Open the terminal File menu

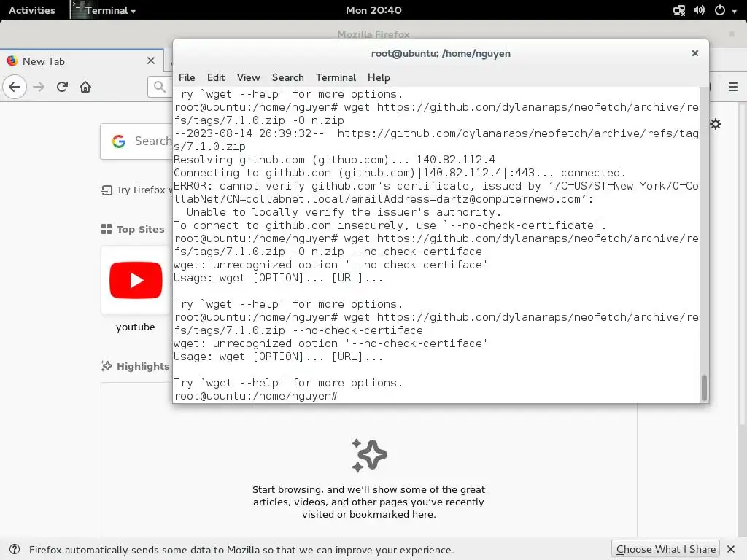click(187, 77)
